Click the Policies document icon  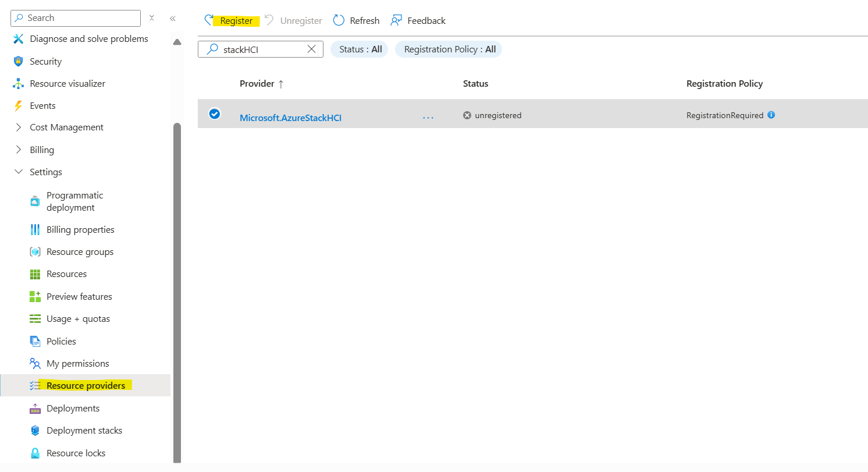pyautogui.click(x=35, y=341)
